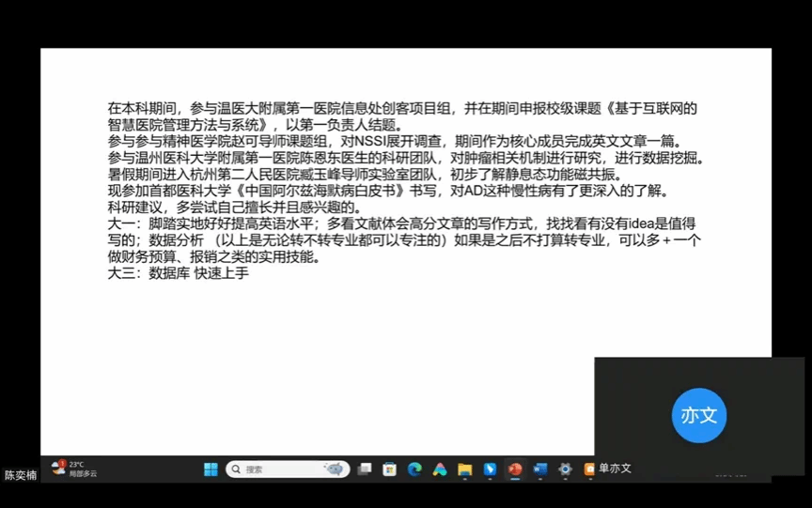This screenshot has height=508, width=812.
Task: Click the 单亦文 participant name label
Action: [615, 469]
